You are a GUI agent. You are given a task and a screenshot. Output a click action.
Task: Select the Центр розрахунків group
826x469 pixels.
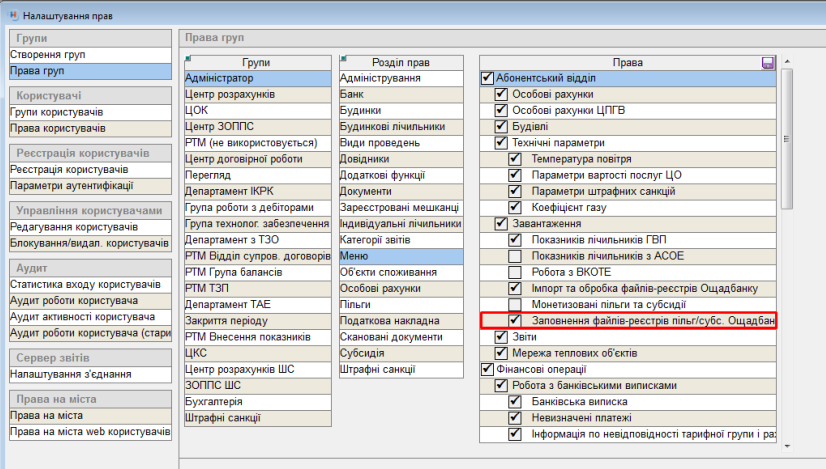coord(230,95)
